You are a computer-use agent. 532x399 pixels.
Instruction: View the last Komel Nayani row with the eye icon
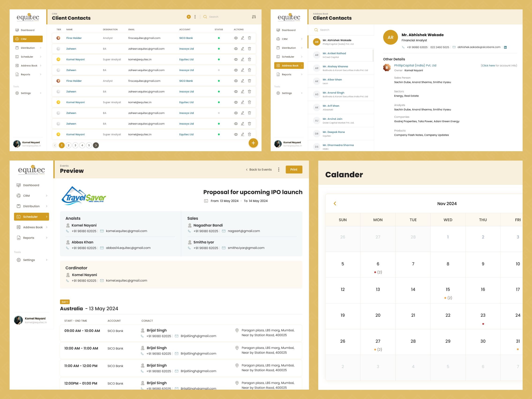click(x=236, y=134)
